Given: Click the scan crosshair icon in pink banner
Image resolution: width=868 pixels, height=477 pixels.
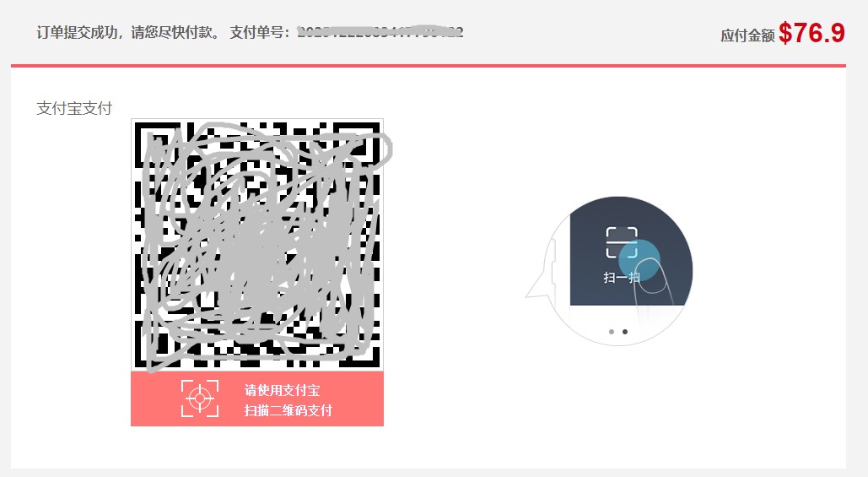Looking at the screenshot, I should (x=200, y=398).
